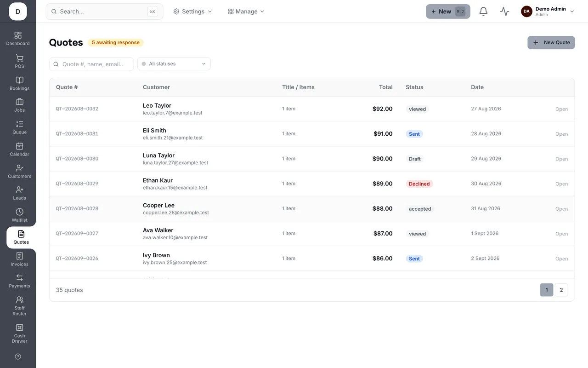Expand the Manage dropdown

tap(246, 11)
